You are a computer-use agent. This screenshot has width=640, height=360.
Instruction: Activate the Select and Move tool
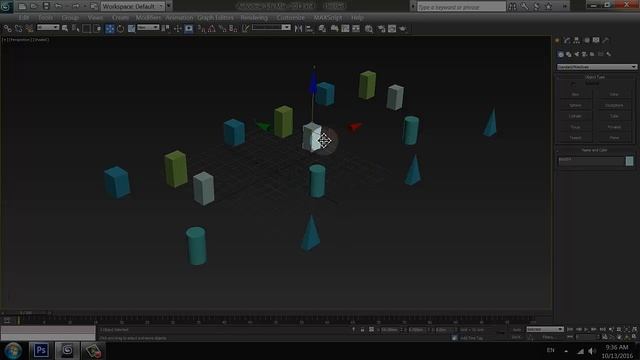click(110, 29)
